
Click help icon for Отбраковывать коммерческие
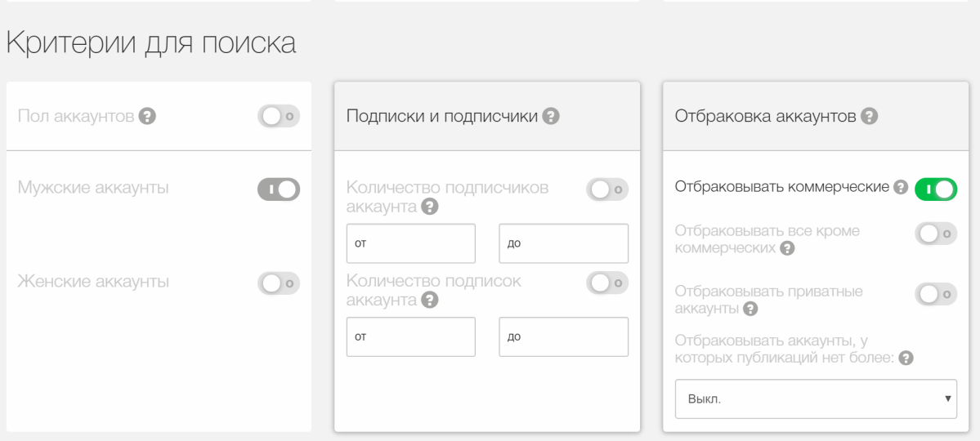pos(901,188)
